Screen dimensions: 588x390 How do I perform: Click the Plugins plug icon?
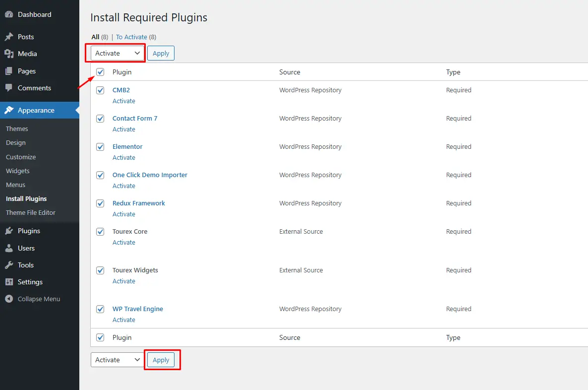point(9,231)
